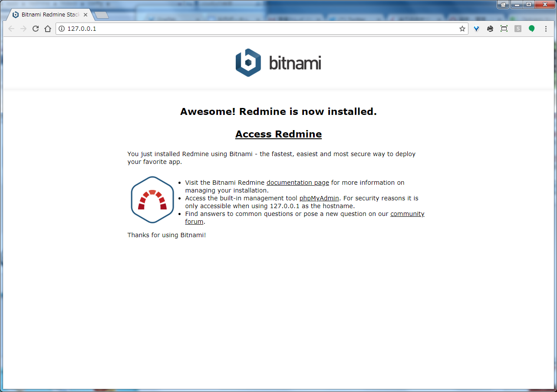Click the 'You just installed Redmine using Bitnami' paragraph
This screenshot has height=392, width=557.
click(x=271, y=158)
